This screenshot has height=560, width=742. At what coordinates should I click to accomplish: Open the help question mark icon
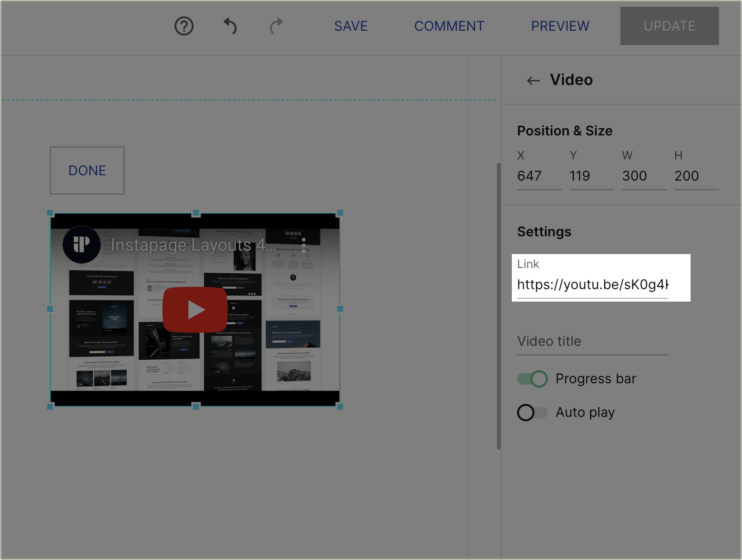pos(184,26)
